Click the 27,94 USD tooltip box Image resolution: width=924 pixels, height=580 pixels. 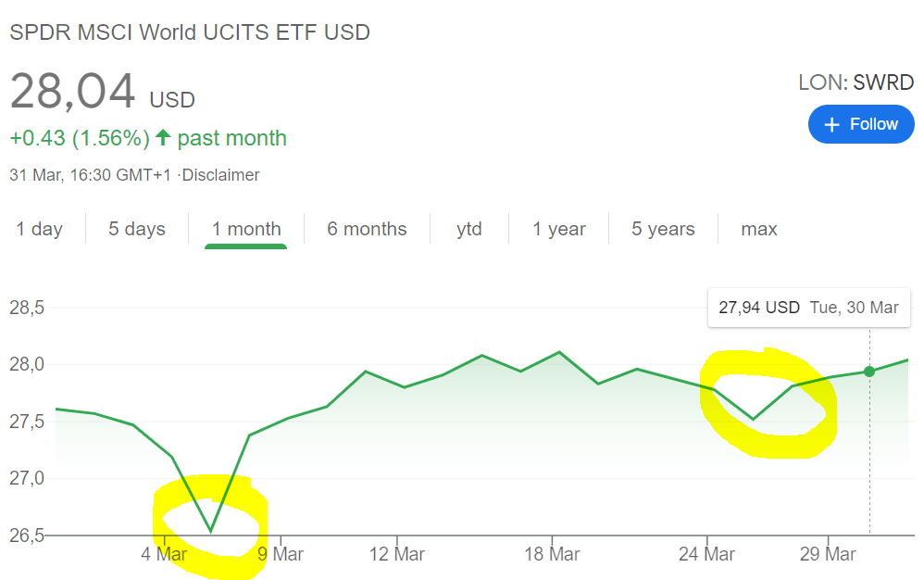[x=808, y=308]
